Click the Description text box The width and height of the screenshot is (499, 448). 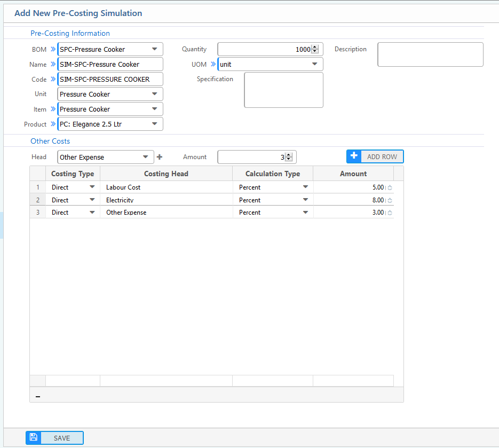tap(430, 54)
